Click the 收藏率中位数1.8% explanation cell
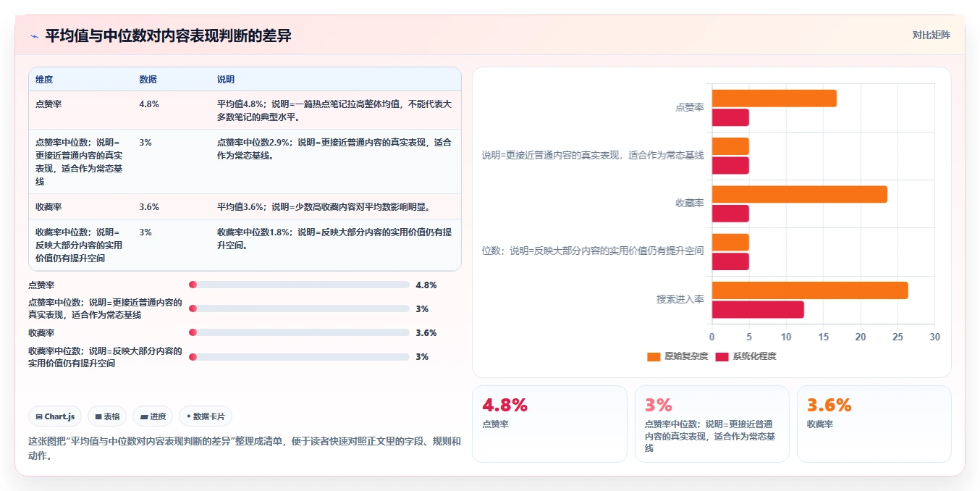The height and width of the screenshot is (491, 980). tap(334, 238)
